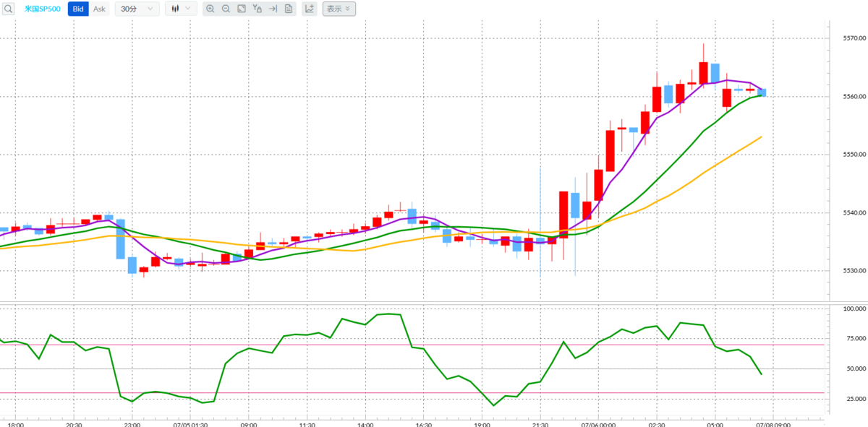Open the symbol search magnifier icon
This screenshot has height=427, width=868.
(7, 9)
